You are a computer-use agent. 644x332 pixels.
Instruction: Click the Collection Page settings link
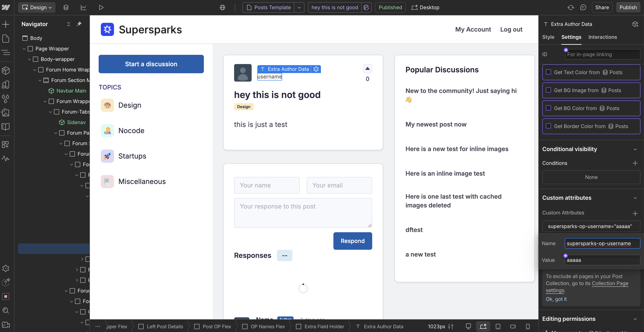tap(610, 284)
